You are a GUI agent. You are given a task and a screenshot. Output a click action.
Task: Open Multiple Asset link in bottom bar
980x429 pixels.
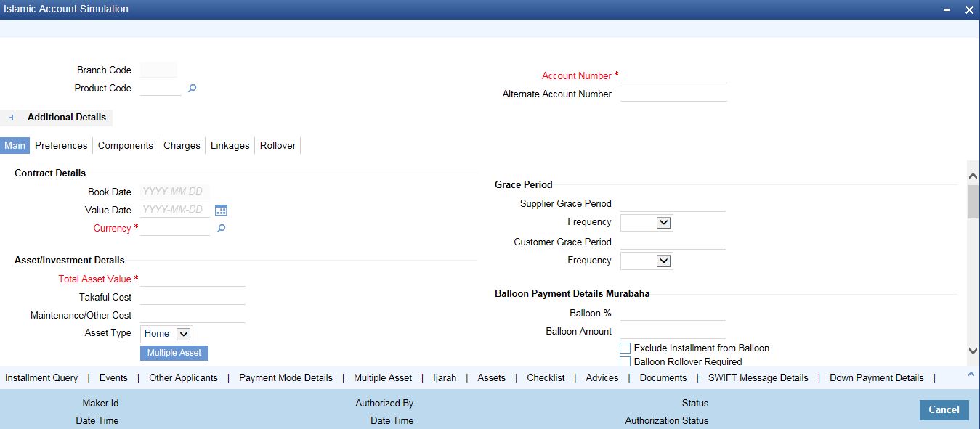click(x=383, y=378)
